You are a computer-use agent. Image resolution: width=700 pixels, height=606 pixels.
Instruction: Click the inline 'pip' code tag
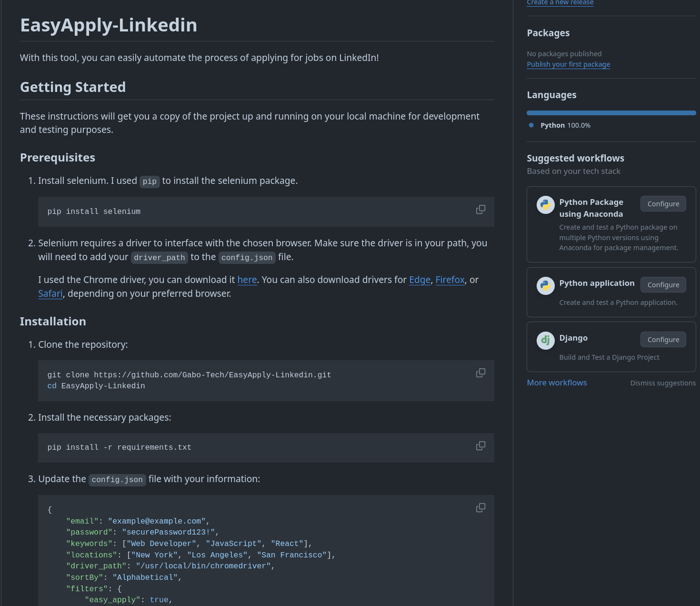150,182
